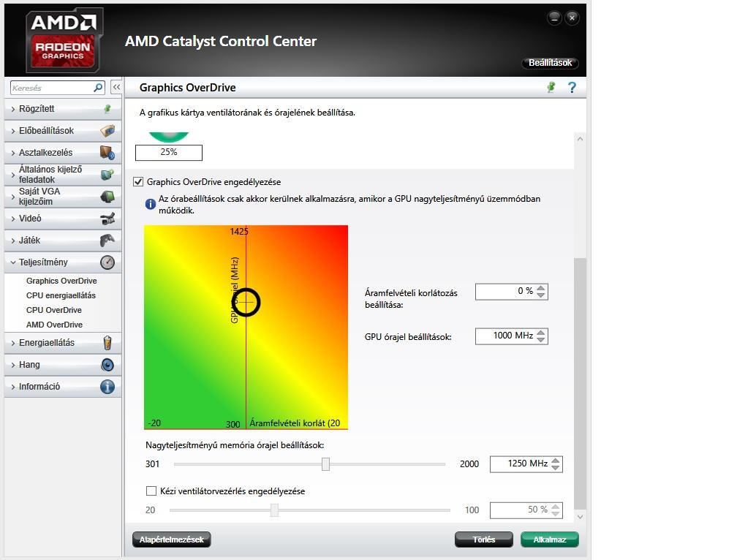737x560 pixels.
Task: Click the Alapértelmezések defaults button
Action: tap(172, 540)
